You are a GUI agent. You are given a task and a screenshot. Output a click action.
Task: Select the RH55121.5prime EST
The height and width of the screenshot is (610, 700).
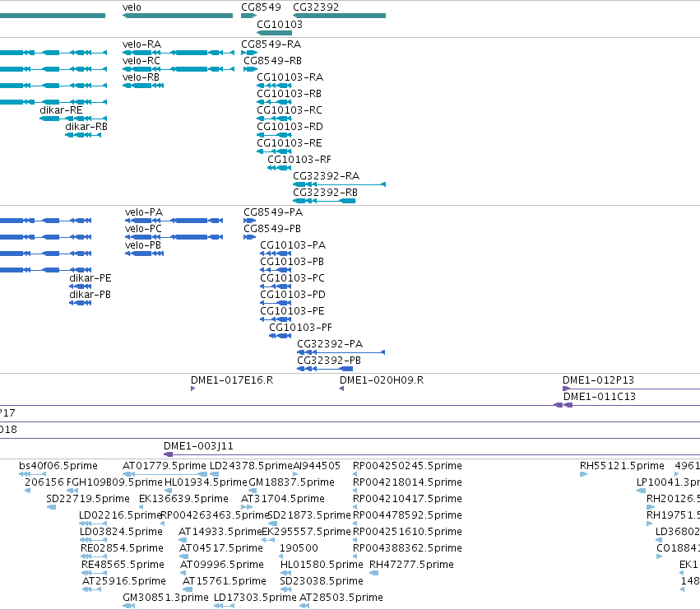(x=583, y=474)
